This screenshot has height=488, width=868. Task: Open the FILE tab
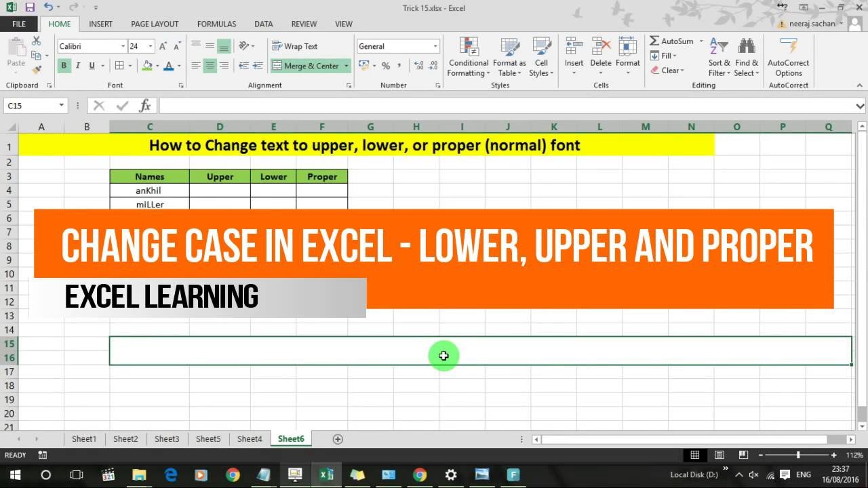pos(19,24)
